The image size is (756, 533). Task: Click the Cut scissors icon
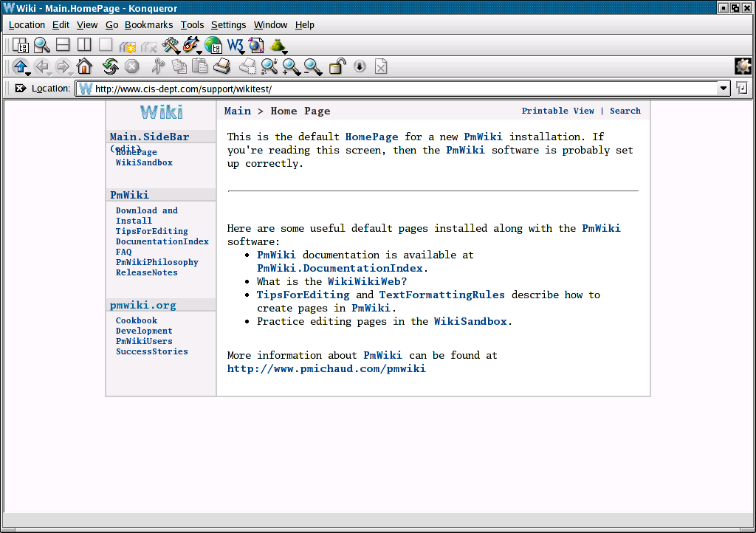coord(158,66)
